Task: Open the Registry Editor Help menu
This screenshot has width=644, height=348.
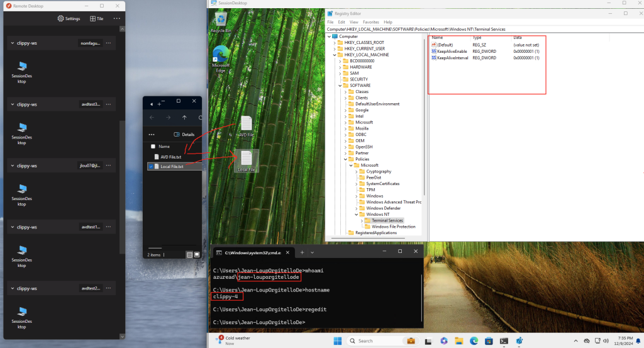Action: (388, 22)
